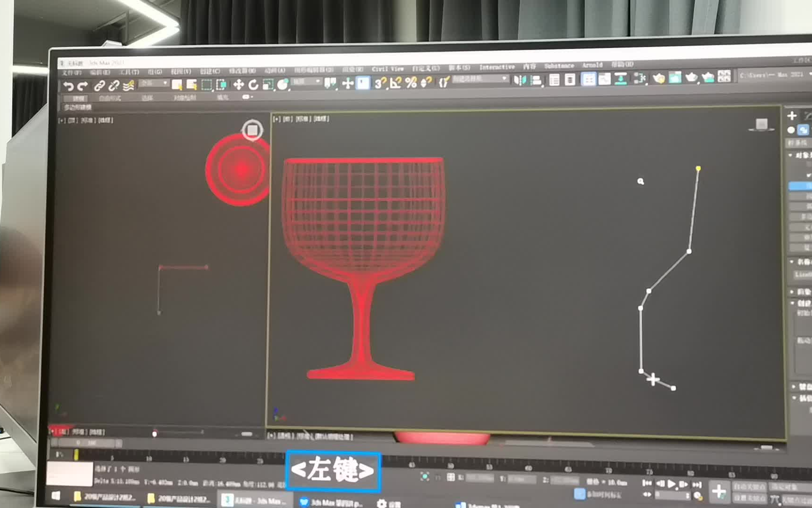812x508 pixels.
Task: Open the Layer Explorer icon
Action: pos(570,79)
